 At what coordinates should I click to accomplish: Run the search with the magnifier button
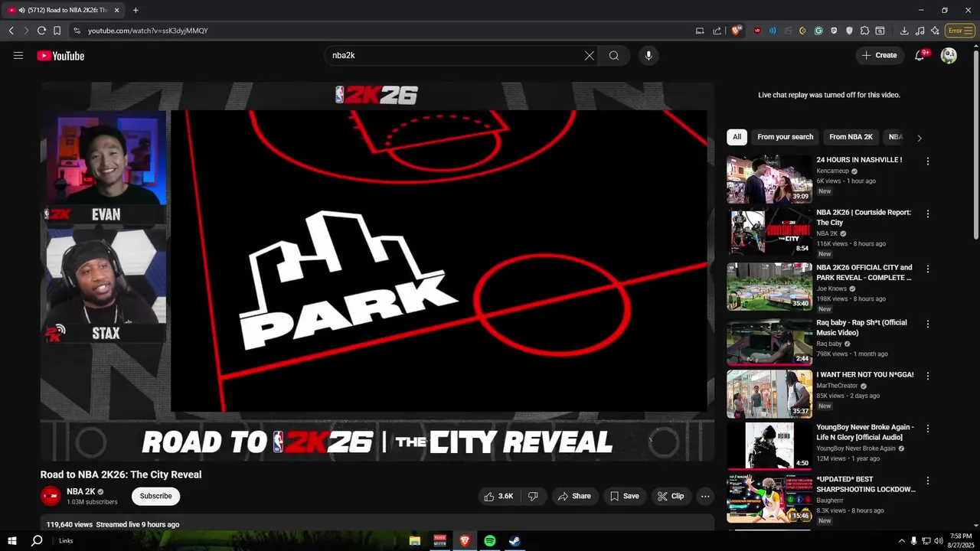coord(614,56)
